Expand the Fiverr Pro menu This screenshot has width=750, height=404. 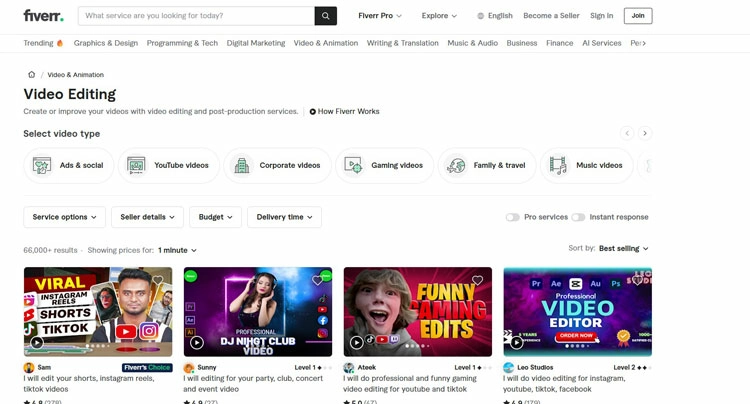click(380, 16)
